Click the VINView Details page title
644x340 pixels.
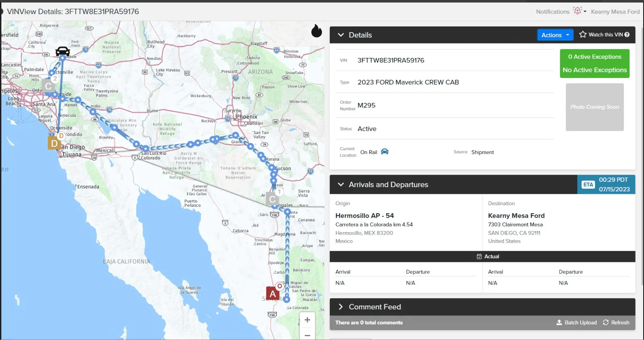(x=73, y=12)
